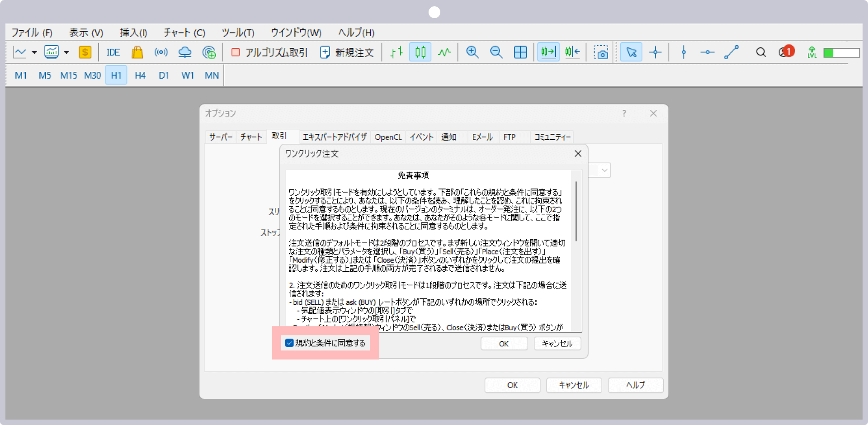Toggle chart auto-scroll icon
Viewport: 868px width, 425px height.
(548, 52)
